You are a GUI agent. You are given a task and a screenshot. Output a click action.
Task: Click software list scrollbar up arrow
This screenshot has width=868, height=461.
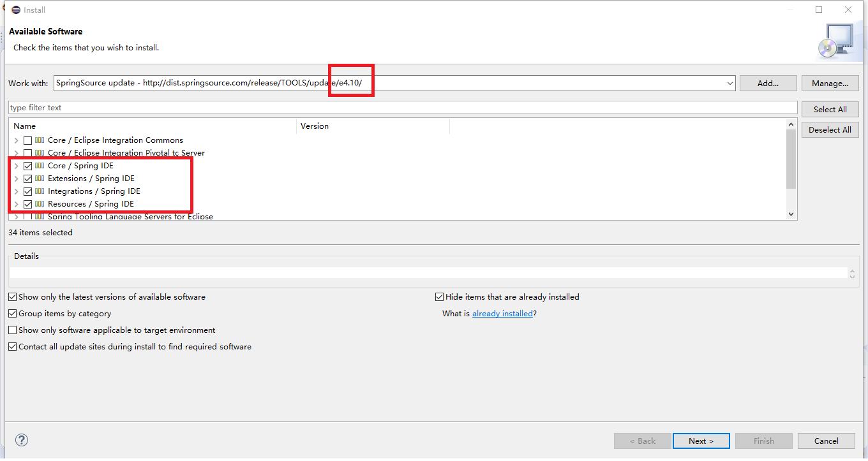click(791, 125)
